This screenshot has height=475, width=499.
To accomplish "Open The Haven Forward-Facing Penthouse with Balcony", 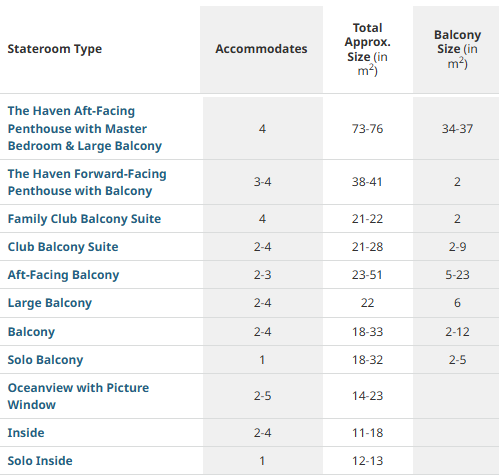I will (87, 182).
